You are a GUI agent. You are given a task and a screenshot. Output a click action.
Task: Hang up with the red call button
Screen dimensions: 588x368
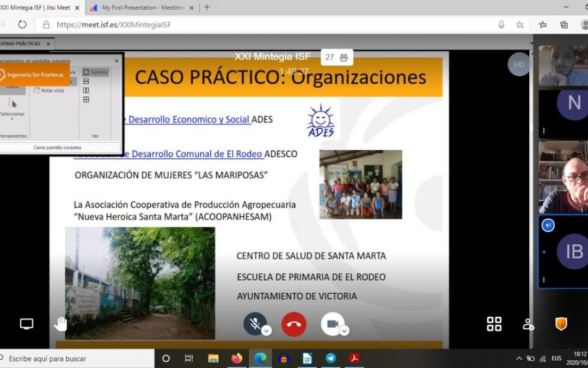(294, 324)
